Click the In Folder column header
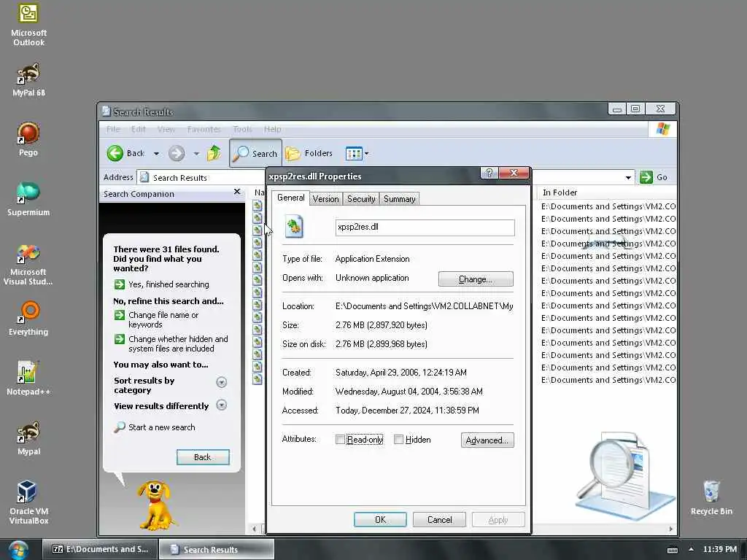Image resolution: width=747 pixels, height=560 pixels. (x=608, y=192)
